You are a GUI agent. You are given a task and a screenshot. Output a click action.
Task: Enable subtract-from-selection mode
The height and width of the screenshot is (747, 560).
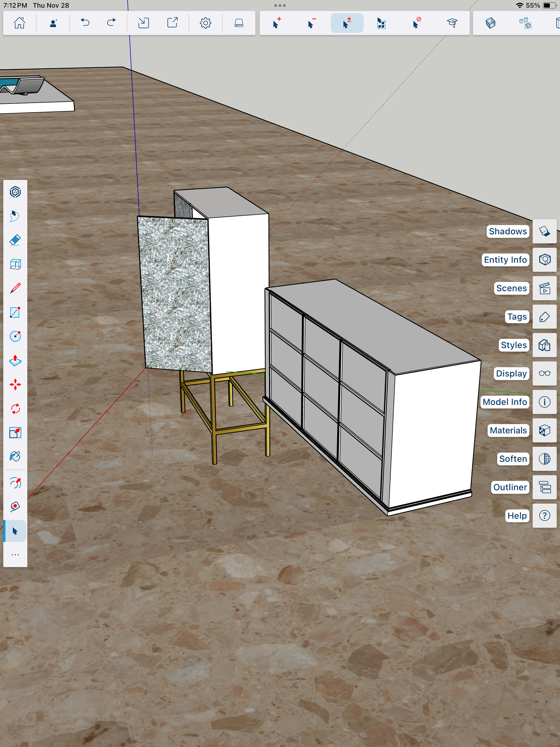pos(311,23)
